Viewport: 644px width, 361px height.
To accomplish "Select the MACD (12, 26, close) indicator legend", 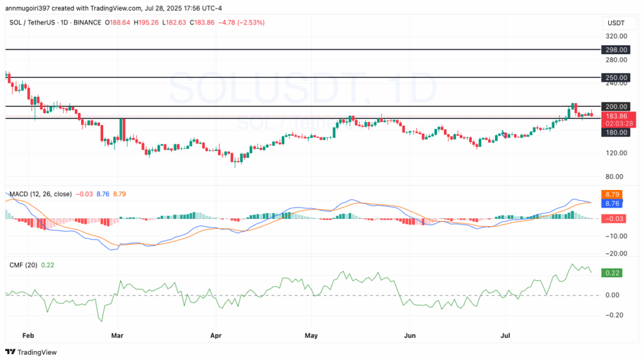I will 41,194.
